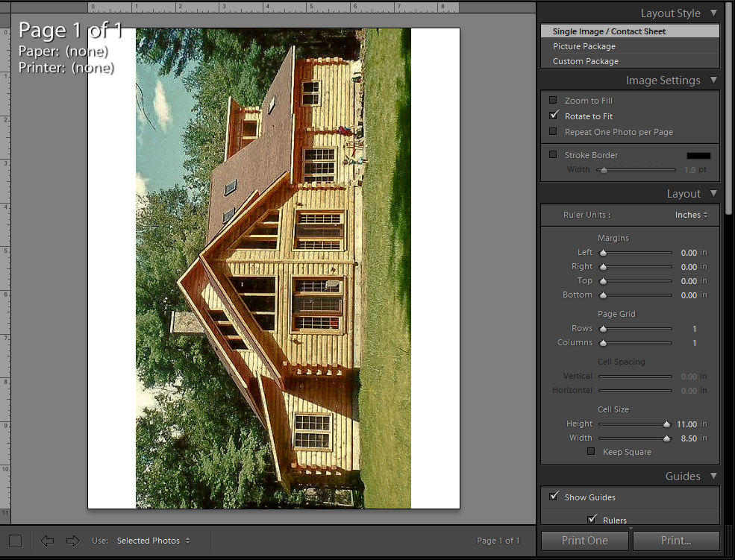Uncheck Show Guides
The height and width of the screenshot is (560, 735).
pos(554,497)
